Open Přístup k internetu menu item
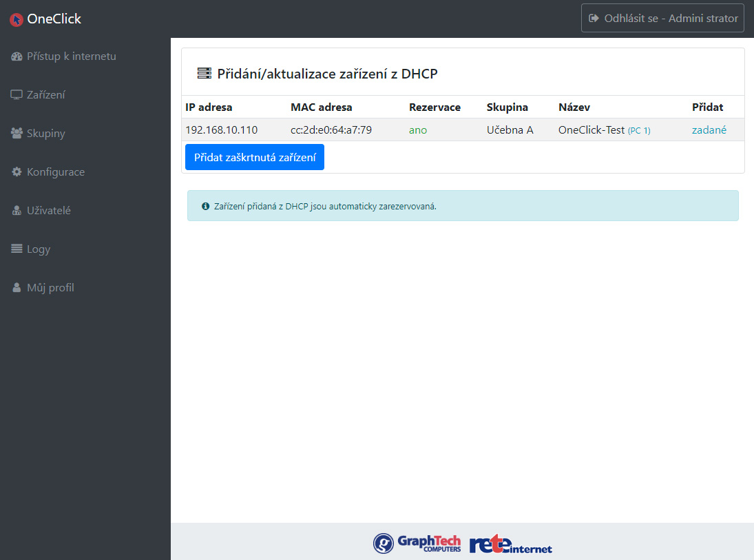754x560 pixels. [x=71, y=56]
